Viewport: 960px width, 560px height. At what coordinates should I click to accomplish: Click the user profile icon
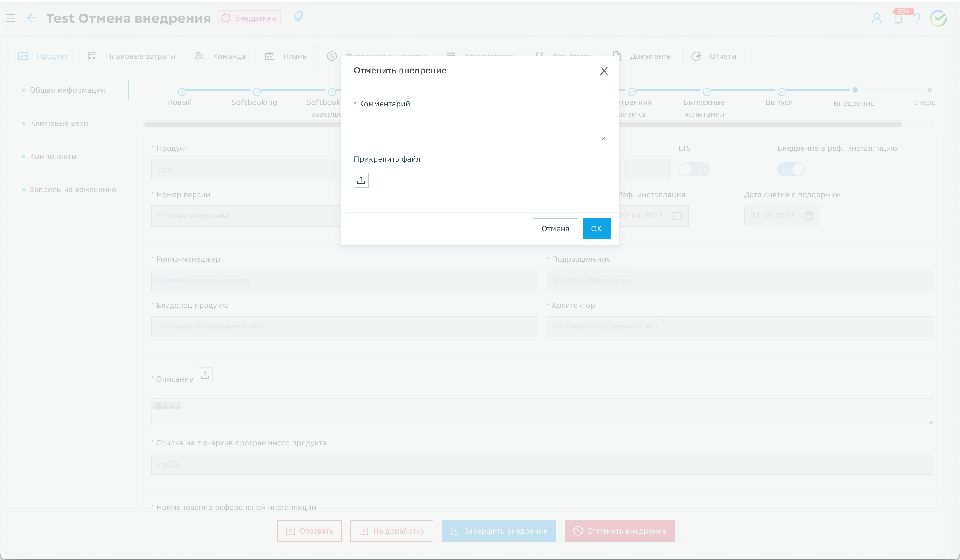(876, 18)
